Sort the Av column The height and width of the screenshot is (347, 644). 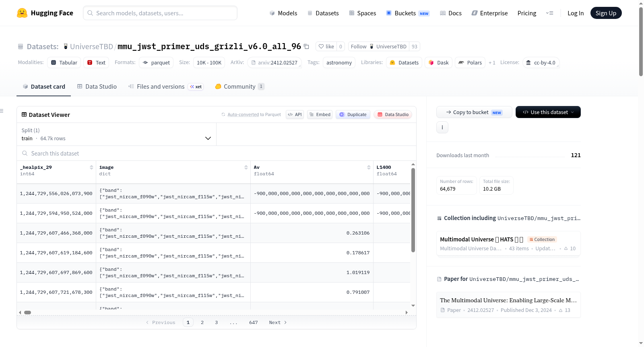click(369, 167)
